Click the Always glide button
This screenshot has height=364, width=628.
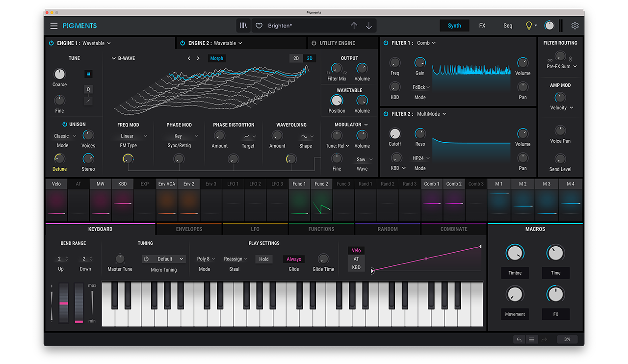point(294,259)
